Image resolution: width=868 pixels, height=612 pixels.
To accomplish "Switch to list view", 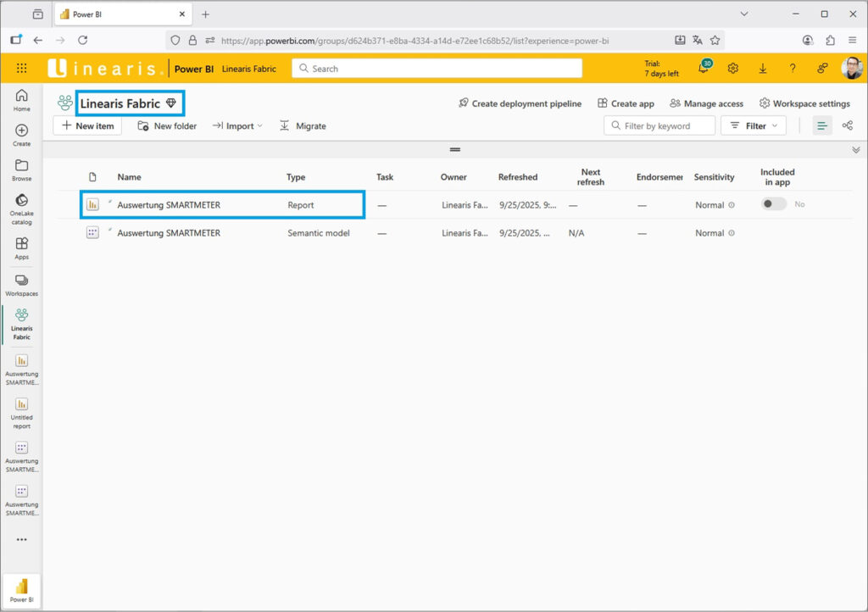I will [x=822, y=125].
